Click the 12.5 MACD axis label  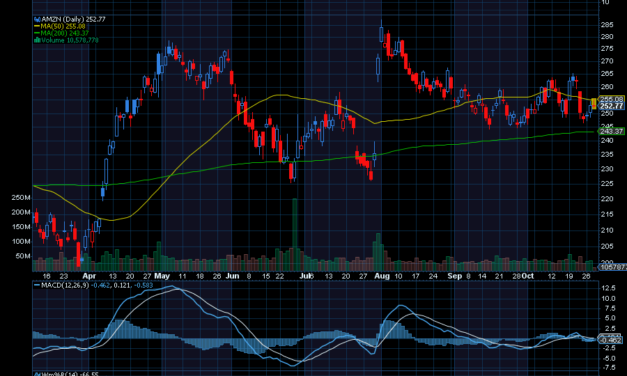coord(608,288)
